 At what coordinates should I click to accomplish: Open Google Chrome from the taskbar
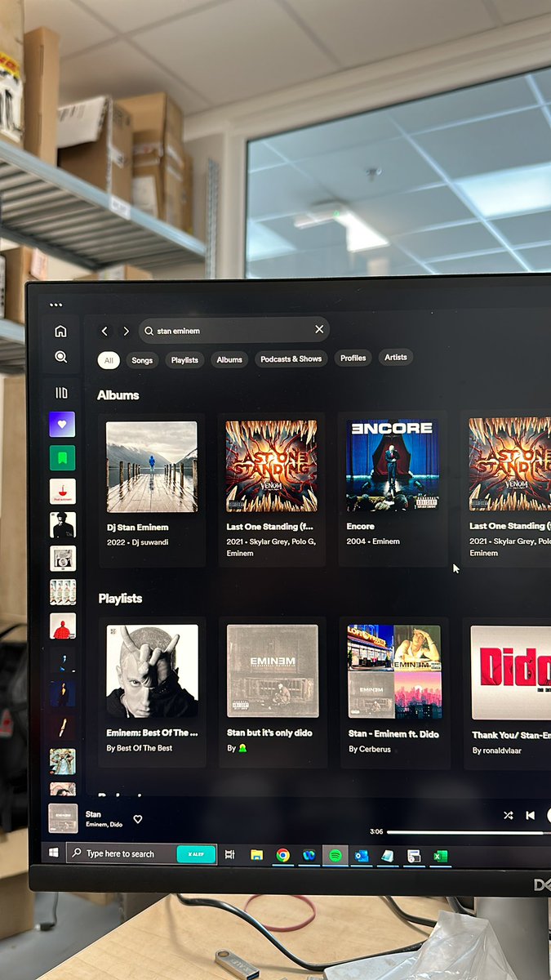[282, 855]
